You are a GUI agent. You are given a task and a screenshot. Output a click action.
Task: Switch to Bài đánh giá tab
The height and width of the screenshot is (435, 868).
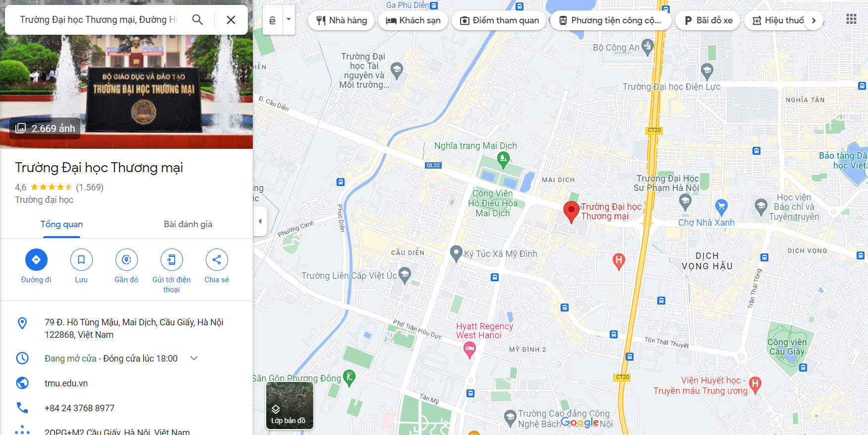pyautogui.click(x=188, y=224)
